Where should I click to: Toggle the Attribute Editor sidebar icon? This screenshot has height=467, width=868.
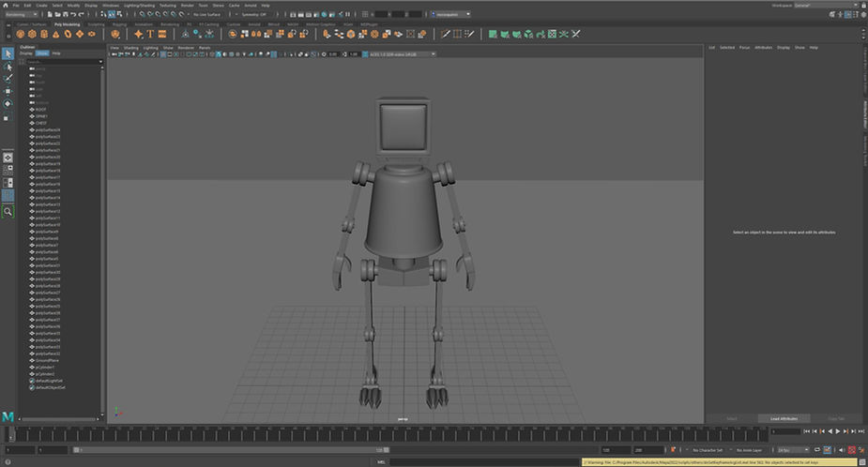pyautogui.click(x=847, y=14)
